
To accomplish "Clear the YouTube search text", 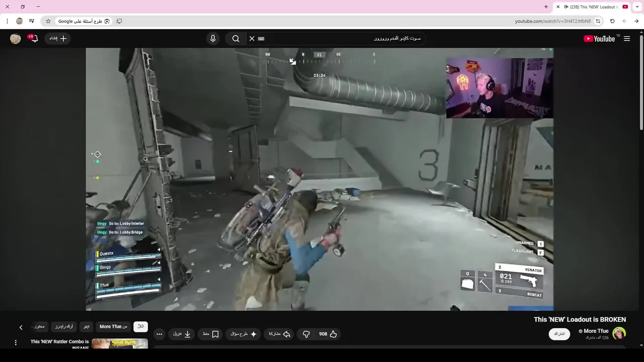I will pos(252,39).
